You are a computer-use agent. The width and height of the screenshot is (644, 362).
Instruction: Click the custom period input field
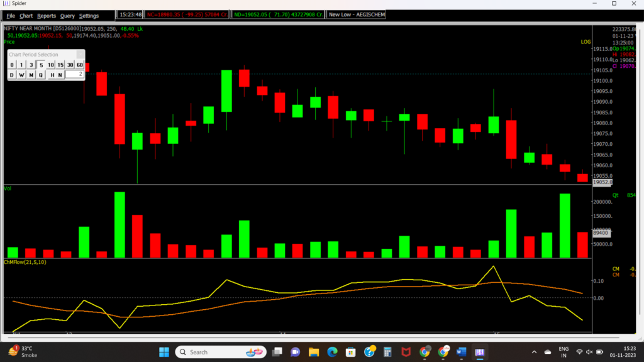point(75,75)
